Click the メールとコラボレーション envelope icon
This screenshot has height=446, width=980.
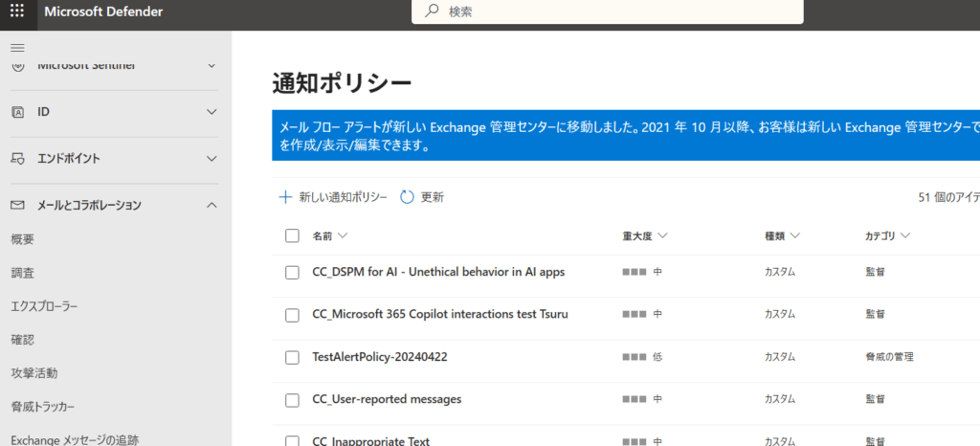coord(17,205)
